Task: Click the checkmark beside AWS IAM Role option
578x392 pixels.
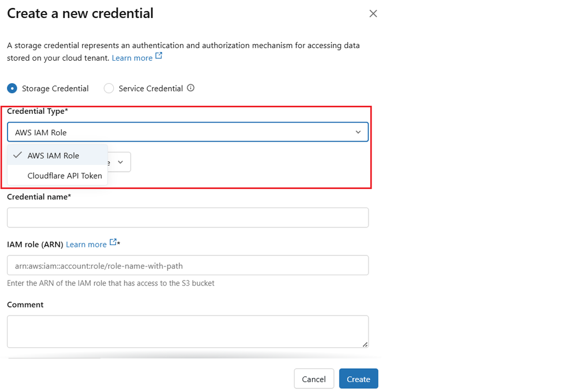Action: 18,156
